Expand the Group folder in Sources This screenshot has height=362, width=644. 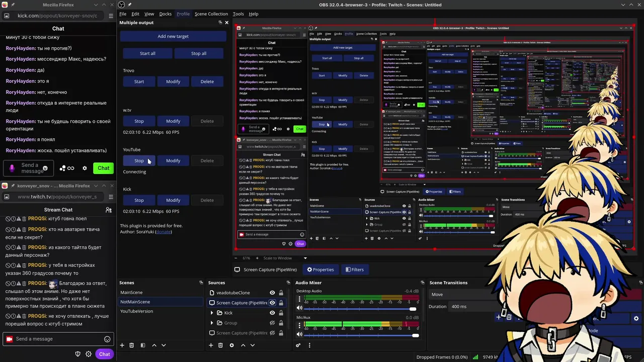[212, 323]
